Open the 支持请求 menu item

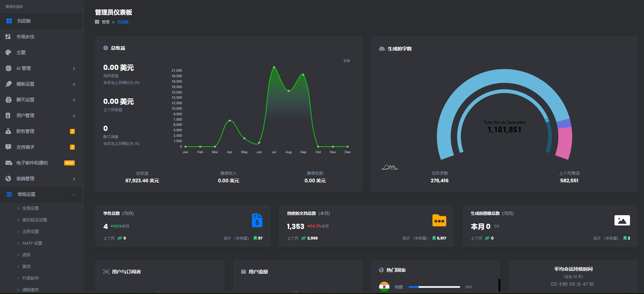pos(25,147)
